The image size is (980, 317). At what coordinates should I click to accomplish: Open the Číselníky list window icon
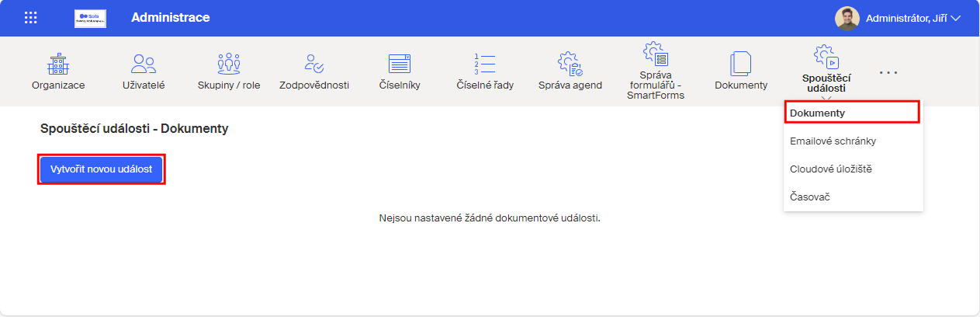[x=400, y=64]
